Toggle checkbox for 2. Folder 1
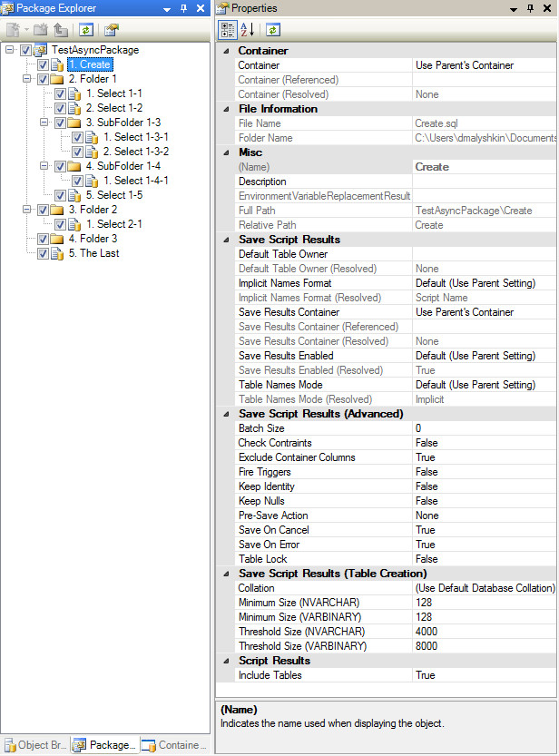 coord(43,79)
